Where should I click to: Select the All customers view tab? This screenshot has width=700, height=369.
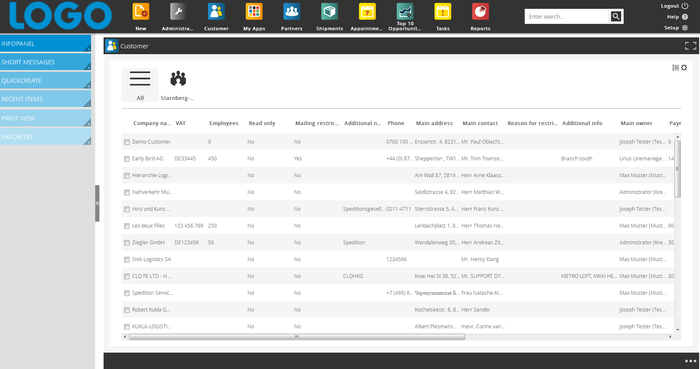(x=140, y=85)
